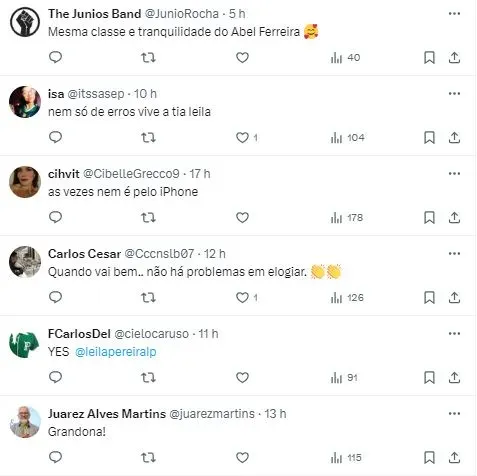Share cihvit's tweet with upload icon
The image size is (477, 476).
[454, 217]
